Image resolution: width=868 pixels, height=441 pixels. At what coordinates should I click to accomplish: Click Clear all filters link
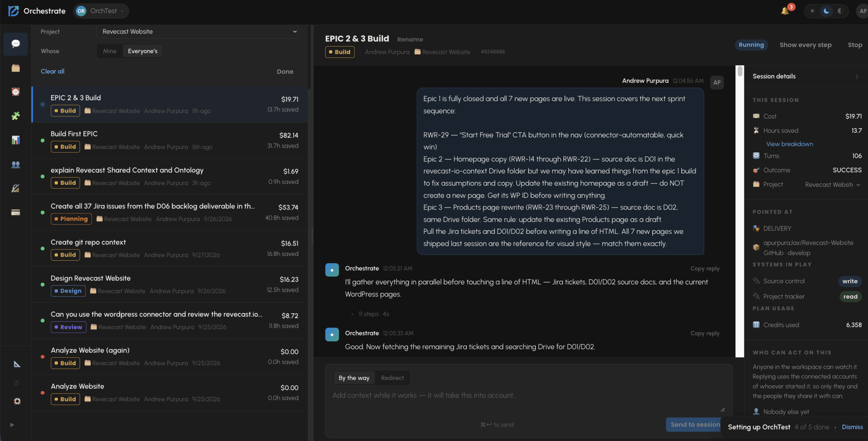coord(53,71)
